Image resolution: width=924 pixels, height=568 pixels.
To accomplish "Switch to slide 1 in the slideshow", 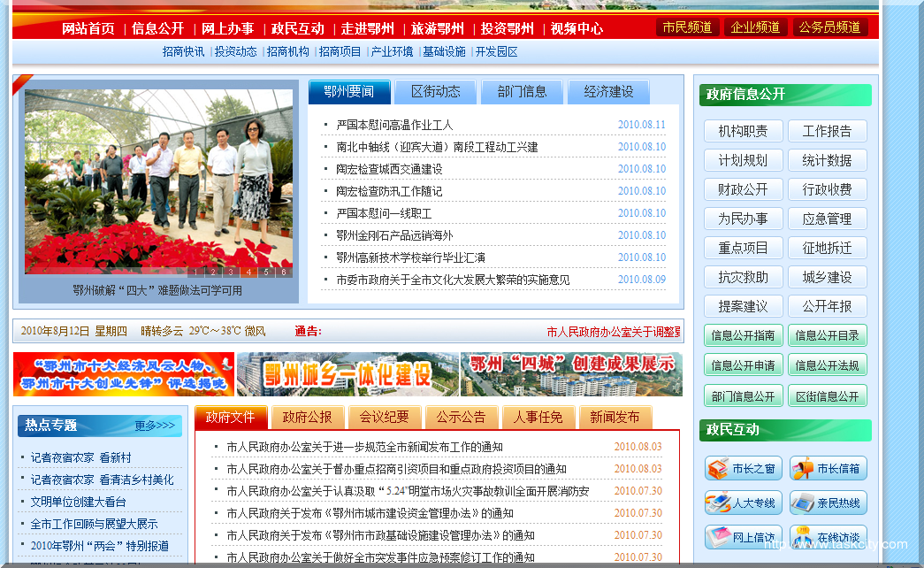I will (195, 272).
